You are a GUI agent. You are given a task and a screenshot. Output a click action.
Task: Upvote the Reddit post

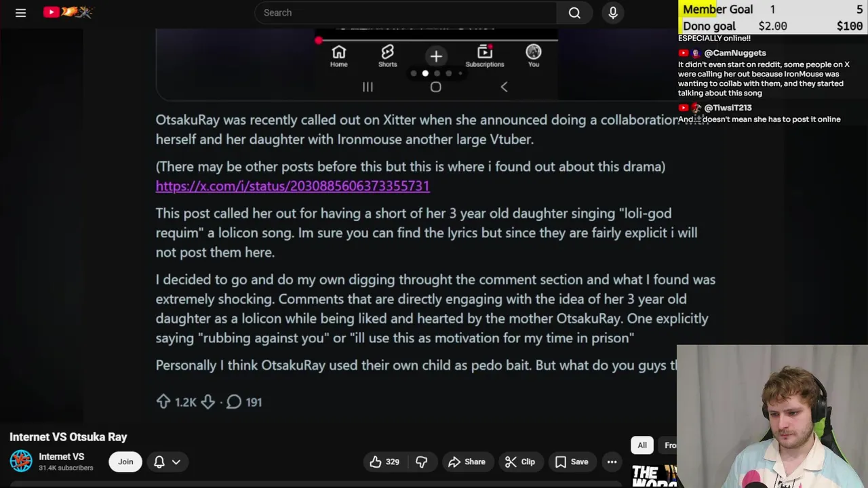[163, 402]
